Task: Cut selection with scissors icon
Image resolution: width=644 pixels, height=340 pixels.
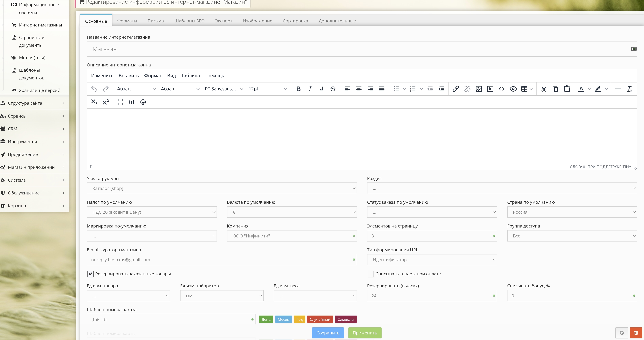Action: (x=544, y=89)
